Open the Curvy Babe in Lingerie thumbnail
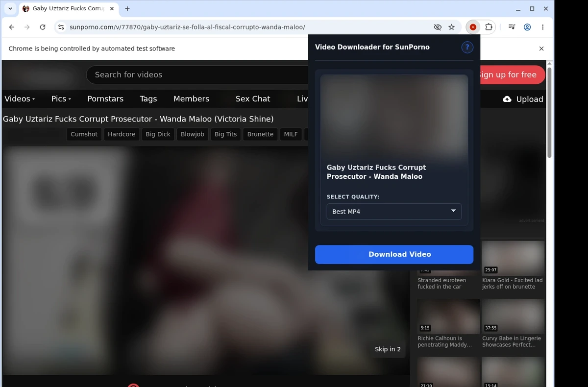The width and height of the screenshot is (588, 387). coord(513,316)
